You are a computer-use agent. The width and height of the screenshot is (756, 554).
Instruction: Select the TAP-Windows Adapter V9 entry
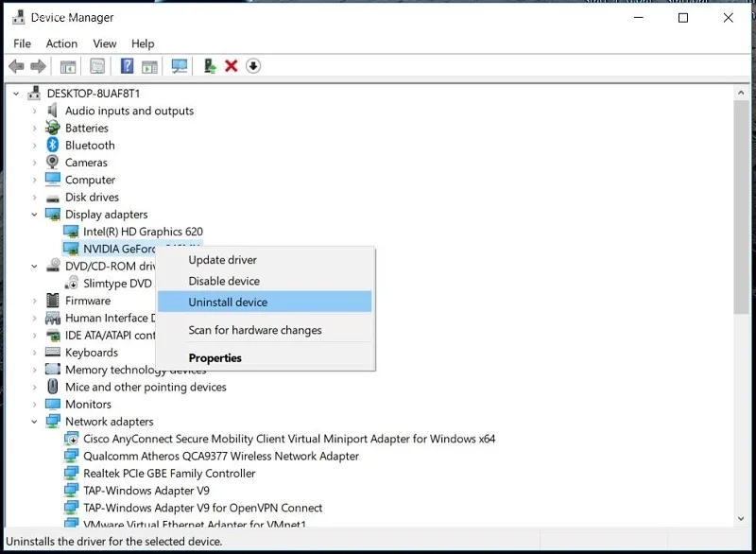click(146, 491)
